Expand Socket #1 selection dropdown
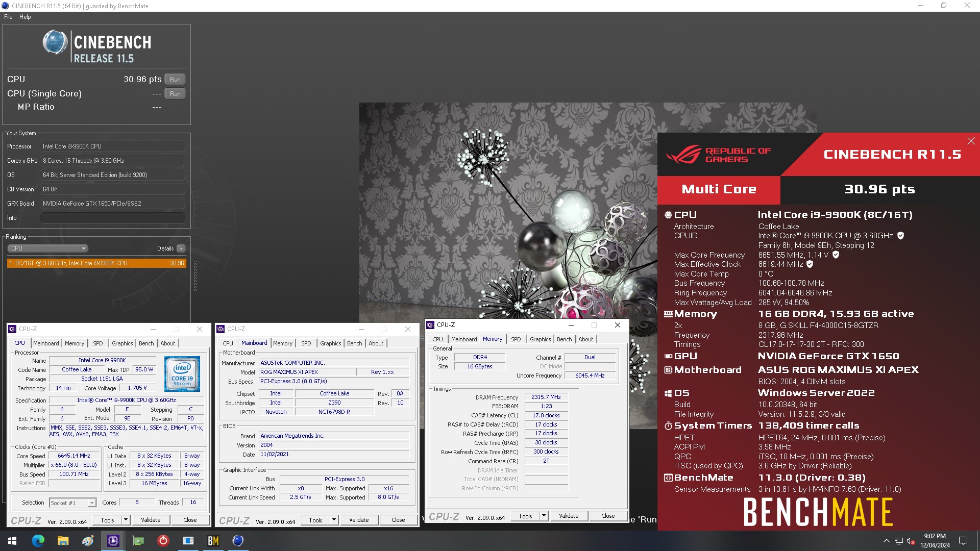Viewport: 980px width, 551px height. (x=92, y=503)
